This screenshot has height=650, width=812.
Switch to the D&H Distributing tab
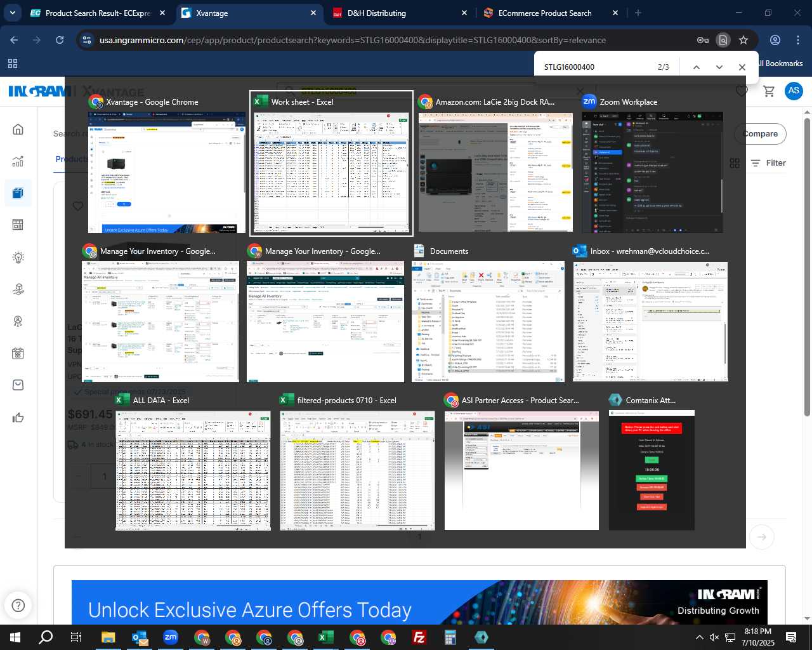pos(400,13)
